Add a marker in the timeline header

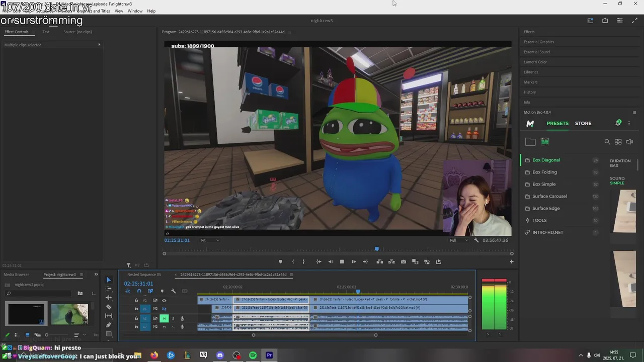coord(162,291)
